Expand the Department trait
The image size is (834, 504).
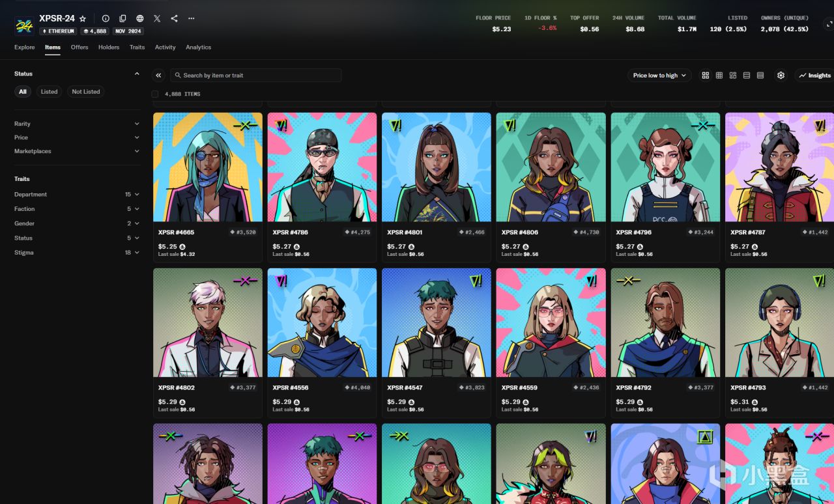pos(77,195)
